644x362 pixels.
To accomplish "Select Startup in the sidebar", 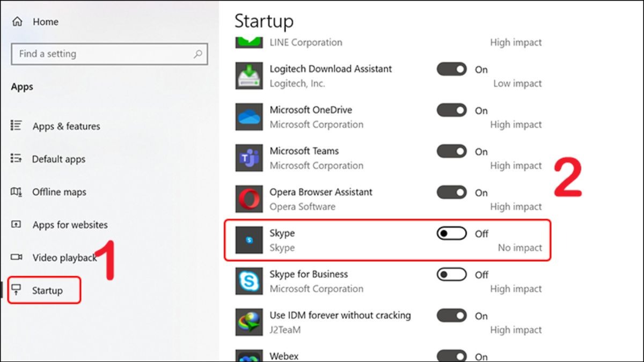I will (47, 291).
